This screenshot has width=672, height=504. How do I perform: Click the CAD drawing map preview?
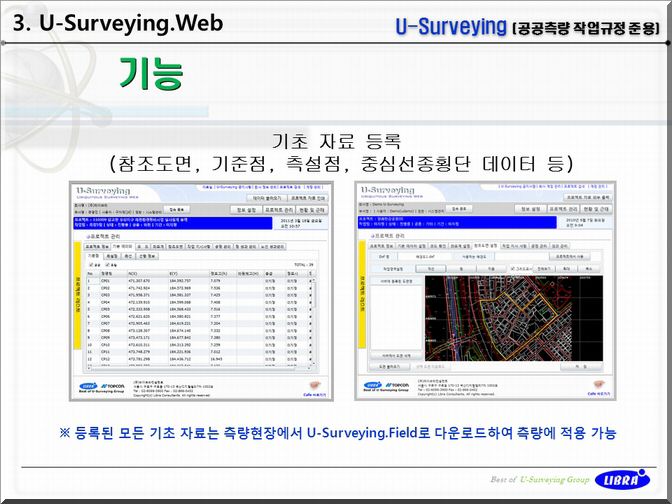click(513, 318)
